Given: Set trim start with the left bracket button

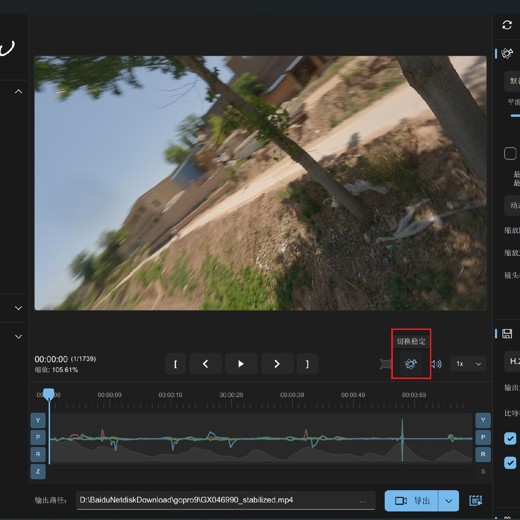Looking at the screenshot, I should (x=175, y=364).
